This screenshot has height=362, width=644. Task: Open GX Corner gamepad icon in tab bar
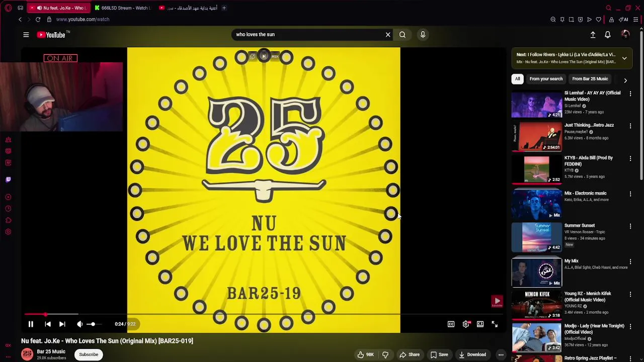click(x=20, y=8)
